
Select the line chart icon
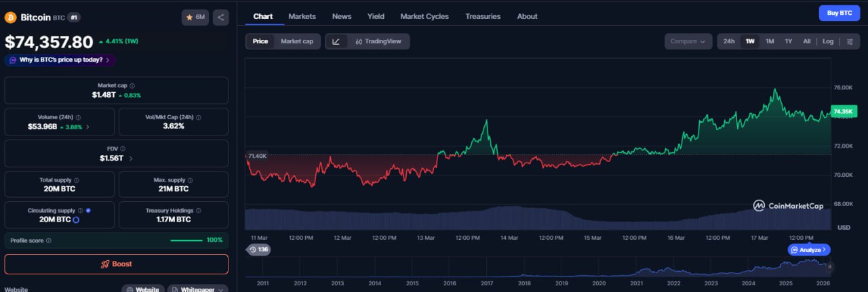pos(336,41)
